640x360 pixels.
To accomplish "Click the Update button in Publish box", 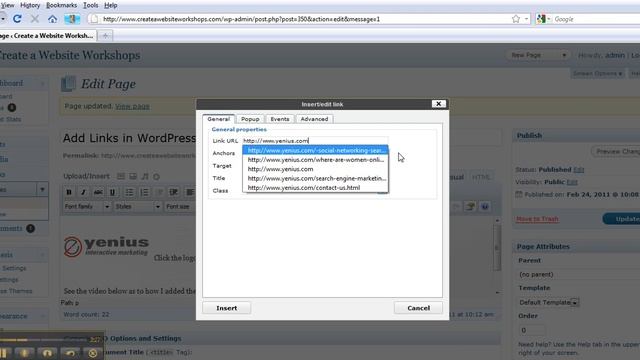I will pyautogui.click(x=622, y=219).
